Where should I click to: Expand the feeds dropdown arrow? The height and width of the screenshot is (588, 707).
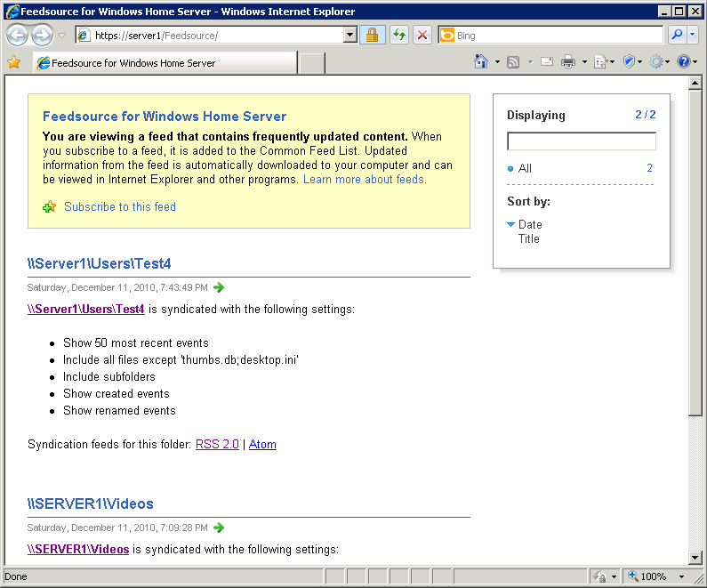(x=530, y=61)
